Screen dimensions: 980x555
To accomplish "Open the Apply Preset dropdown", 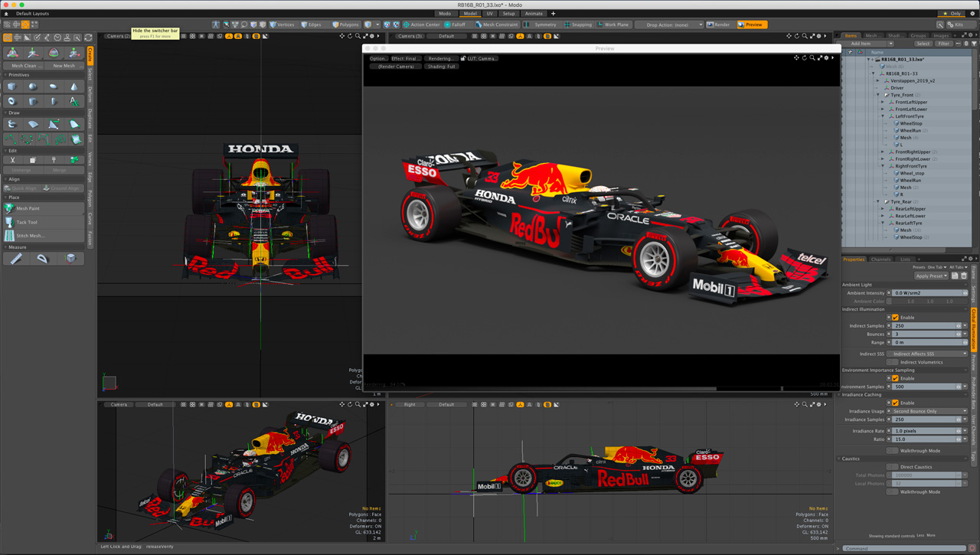I will [x=931, y=276].
